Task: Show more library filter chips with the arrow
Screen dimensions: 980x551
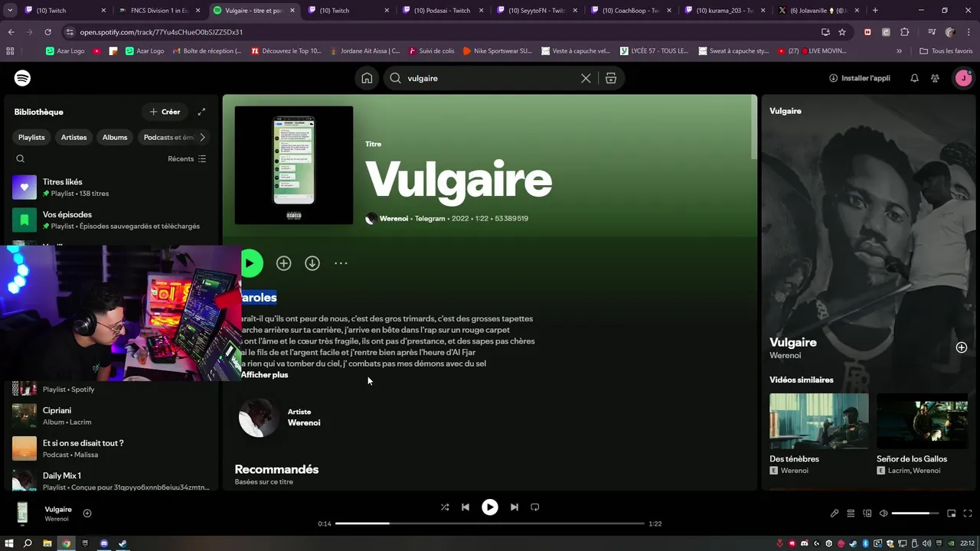Action: click(202, 137)
